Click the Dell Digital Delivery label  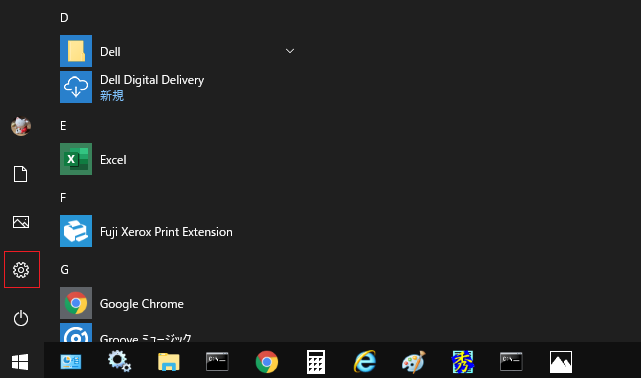tap(152, 80)
